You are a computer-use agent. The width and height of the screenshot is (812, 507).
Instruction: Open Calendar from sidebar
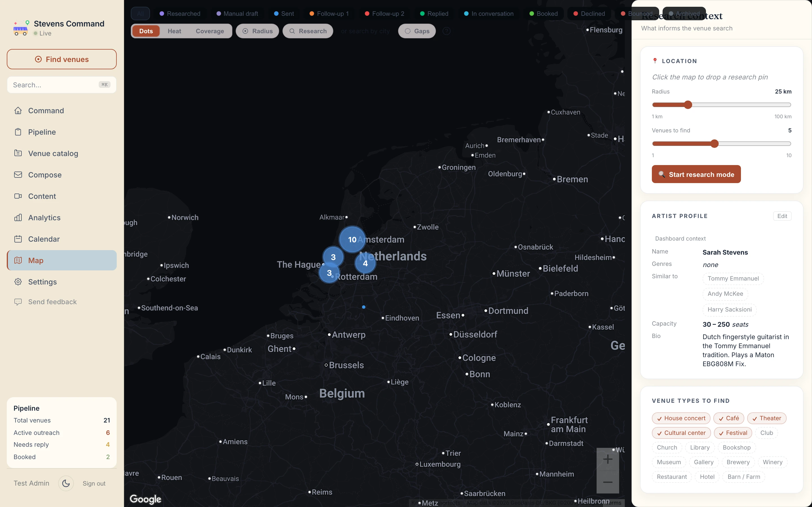[x=44, y=239]
